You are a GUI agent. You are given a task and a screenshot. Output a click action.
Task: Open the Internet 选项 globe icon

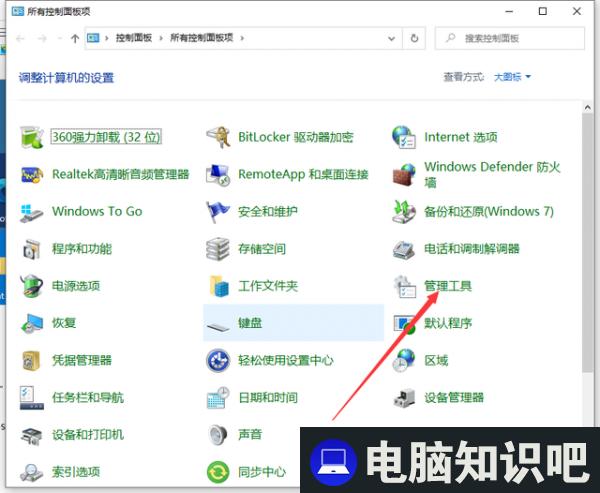click(404, 137)
